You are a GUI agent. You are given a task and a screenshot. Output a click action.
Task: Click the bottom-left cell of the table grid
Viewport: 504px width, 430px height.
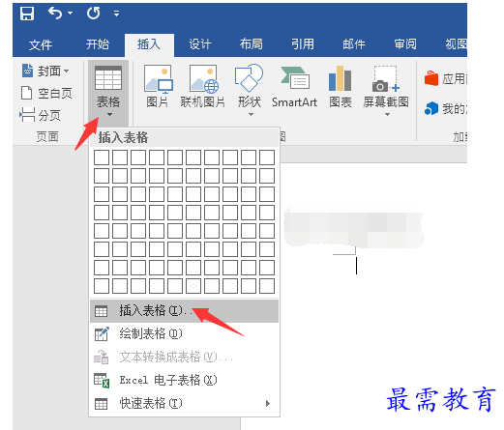[102, 286]
